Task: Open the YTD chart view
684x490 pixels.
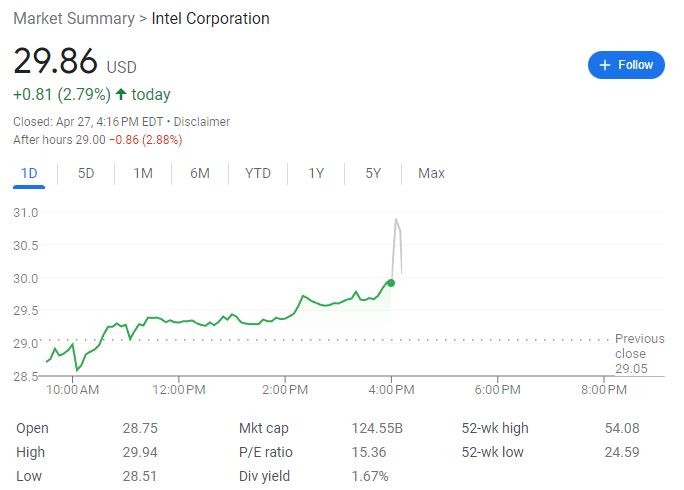Action: point(258,173)
